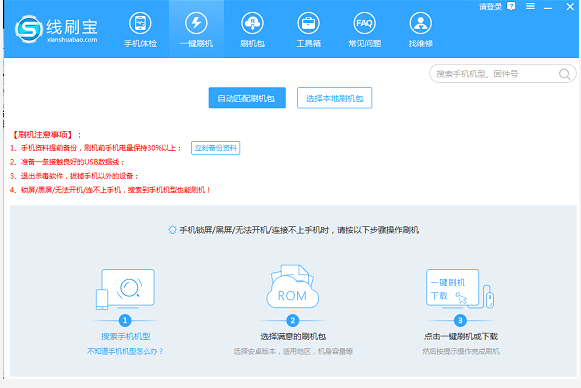Click the ROM cloud step illustration
The height and width of the screenshot is (388, 581).
pyautogui.click(x=292, y=286)
